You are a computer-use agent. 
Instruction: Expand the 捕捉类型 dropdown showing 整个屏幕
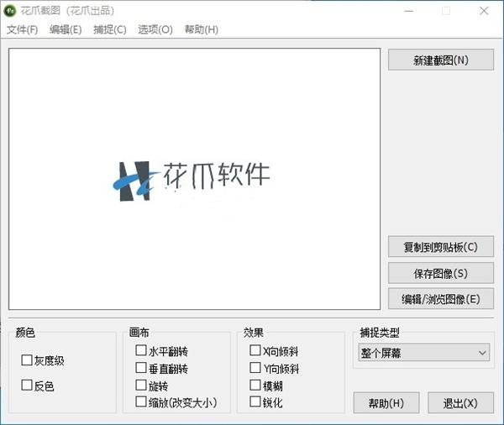[x=424, y=352]
